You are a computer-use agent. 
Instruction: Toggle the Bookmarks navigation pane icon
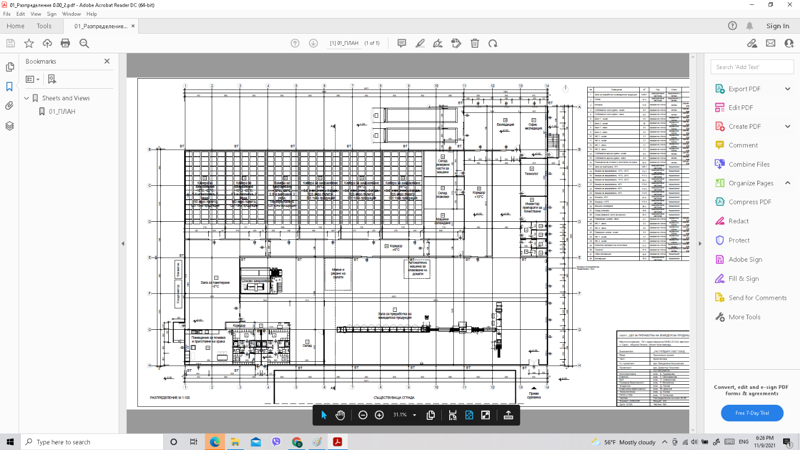coord(10,87)
